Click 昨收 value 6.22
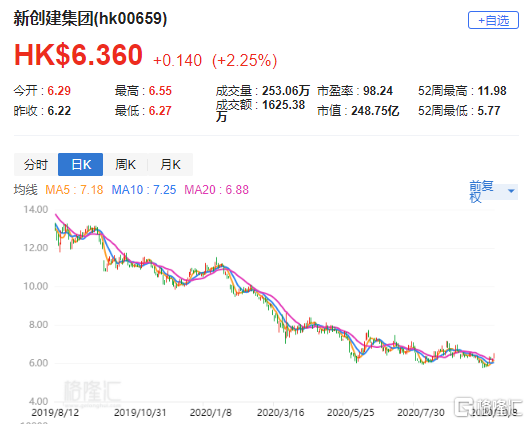Screen dimensions: 529x424 click(x=59, y=111)
